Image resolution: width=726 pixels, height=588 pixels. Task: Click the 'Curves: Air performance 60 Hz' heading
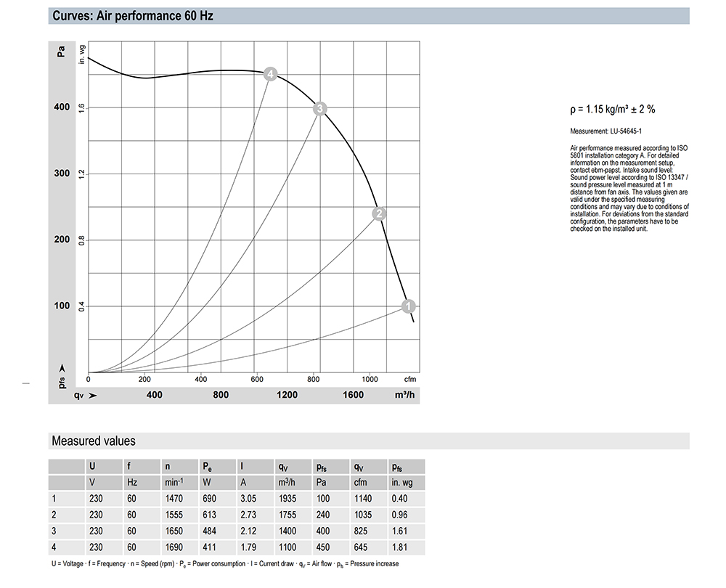point(133,16)
